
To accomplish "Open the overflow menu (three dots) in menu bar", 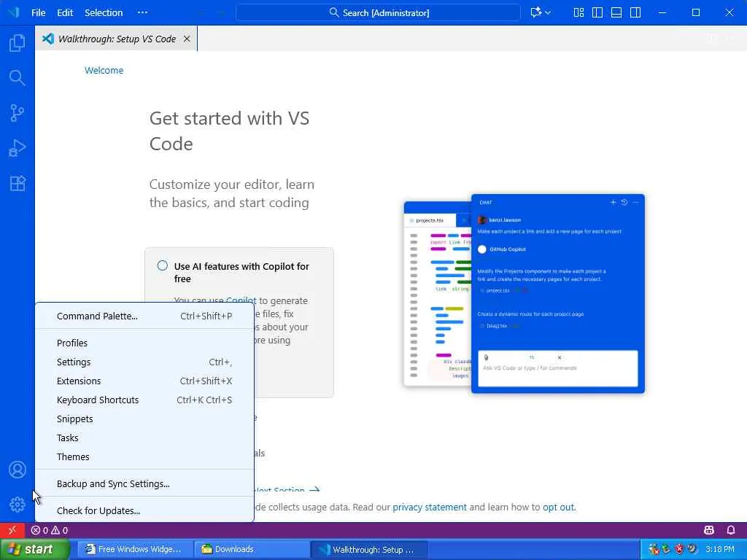I will pyautogui.click(x=142, y=12).
